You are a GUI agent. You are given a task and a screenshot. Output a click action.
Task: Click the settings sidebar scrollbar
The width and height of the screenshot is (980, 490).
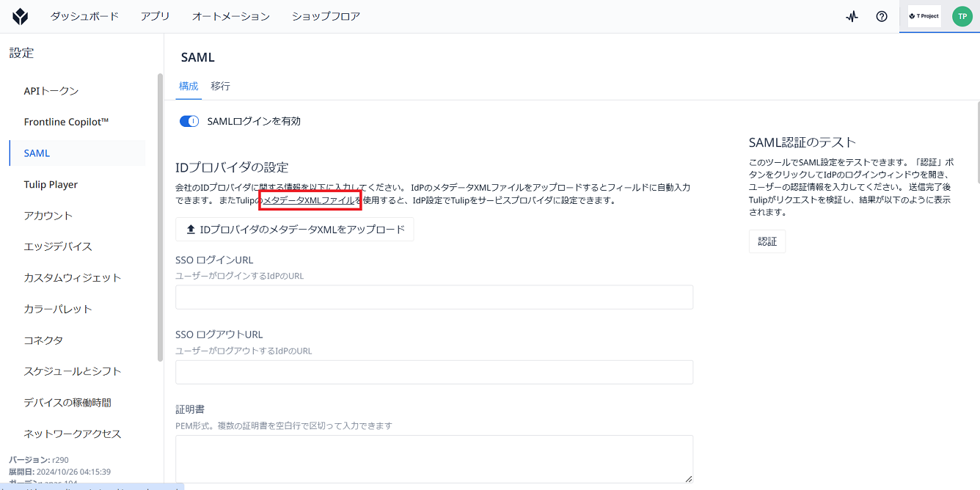161,217
